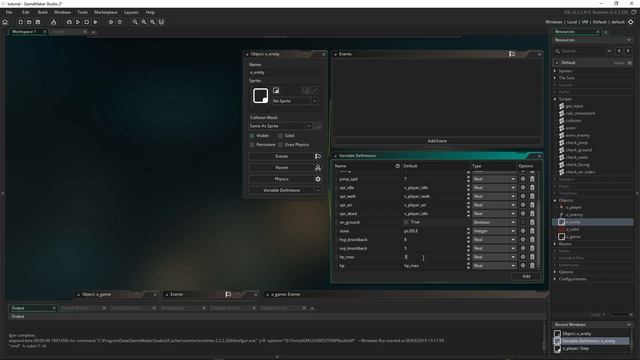Open an existing project from toolbar

point(29,22)
